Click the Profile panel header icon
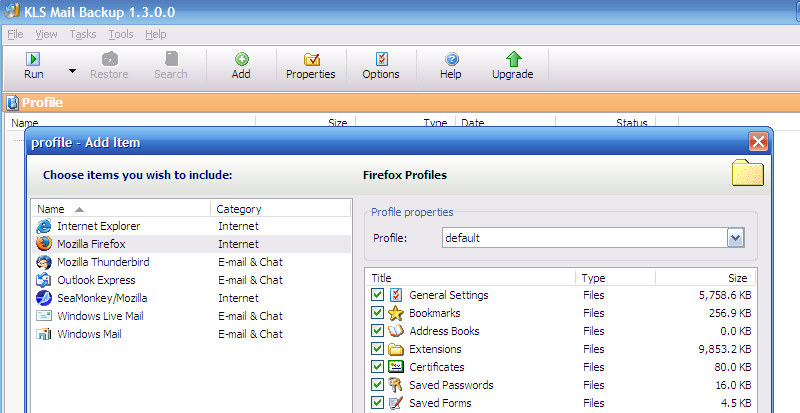The image size is (800, 413). [13, 103]
